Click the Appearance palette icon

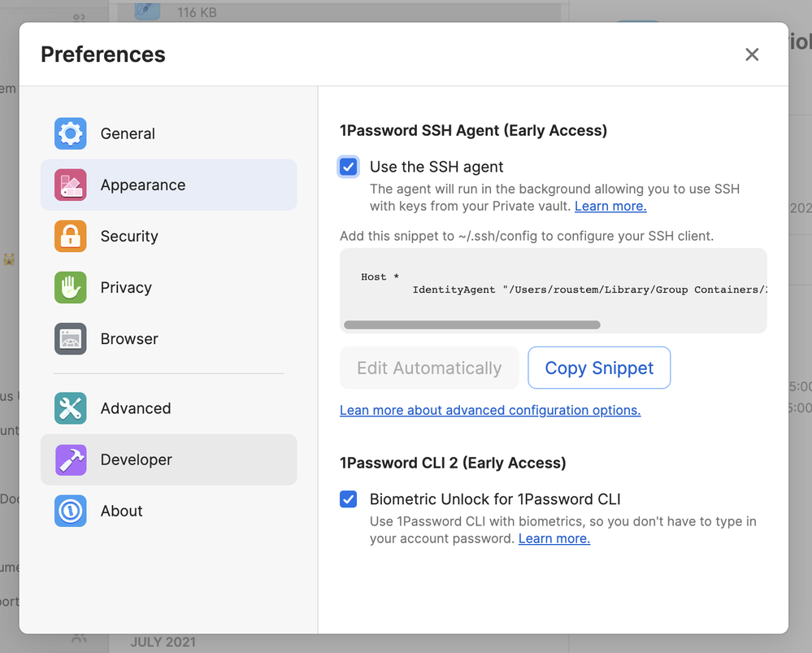(x=70, y=185)
